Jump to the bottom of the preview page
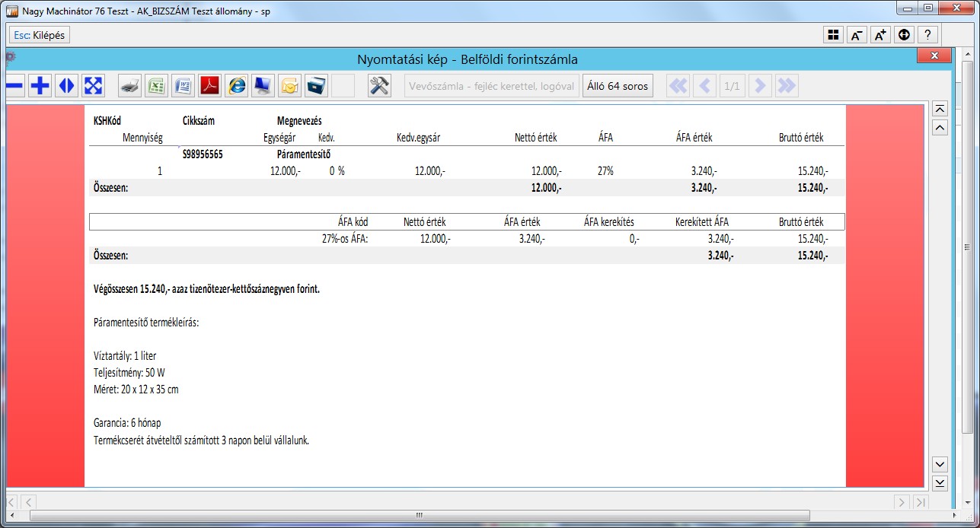980x528 pixels. [940, 482]
